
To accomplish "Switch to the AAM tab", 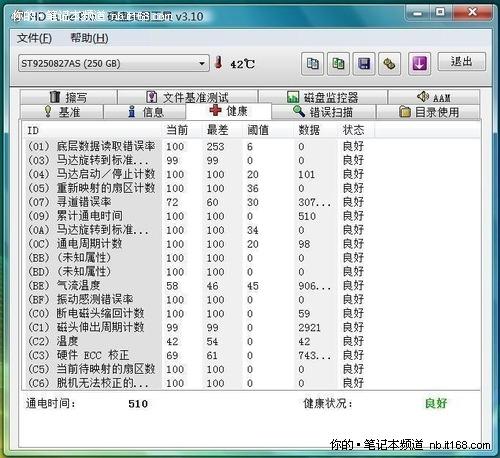I will pyautogui.click(x=434, y=97).
